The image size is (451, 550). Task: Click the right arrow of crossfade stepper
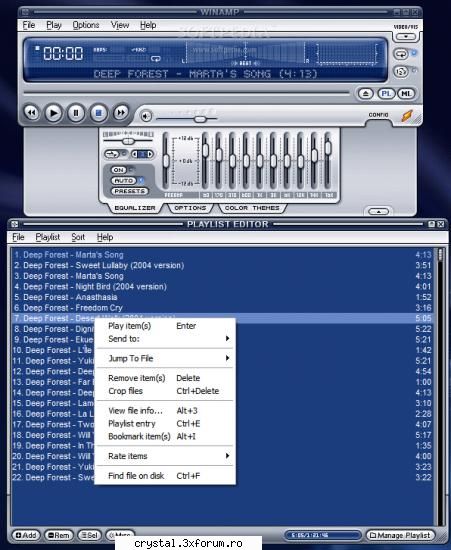coord(150,154)
